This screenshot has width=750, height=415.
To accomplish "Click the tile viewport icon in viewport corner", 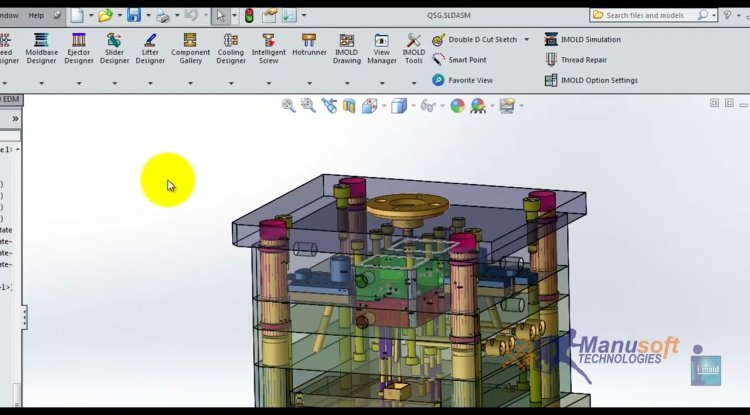I will 729,103.
